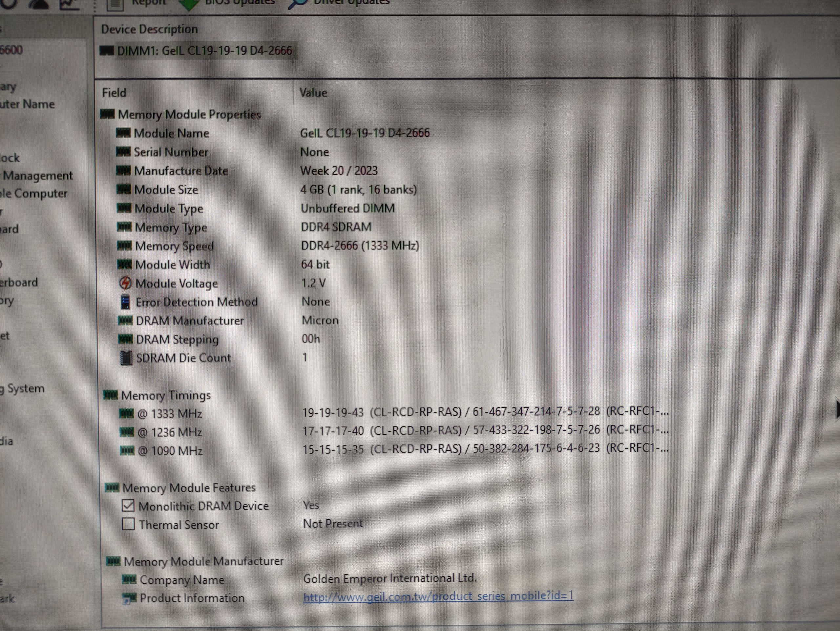
Task: Click the DIMM1 device memory icon
Action: coord(107,51)
